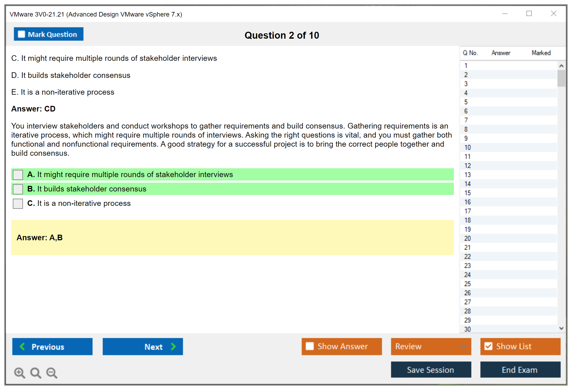Select question 10 in the list

pyautogui.click(x=467, y=147)
